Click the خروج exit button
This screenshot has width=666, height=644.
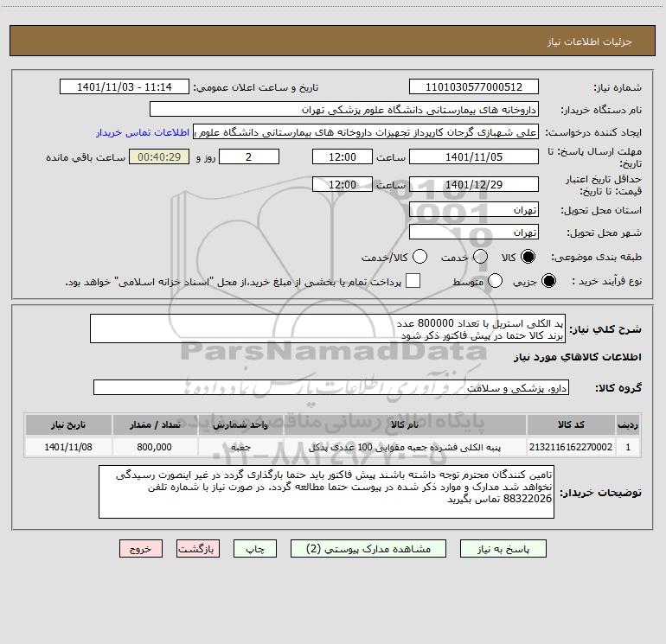pos(141,549)
